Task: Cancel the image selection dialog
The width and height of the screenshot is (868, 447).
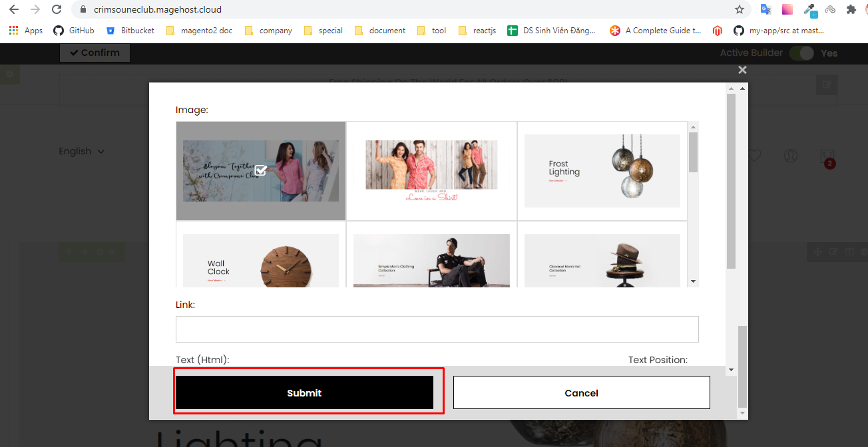Action: [581, 392]
